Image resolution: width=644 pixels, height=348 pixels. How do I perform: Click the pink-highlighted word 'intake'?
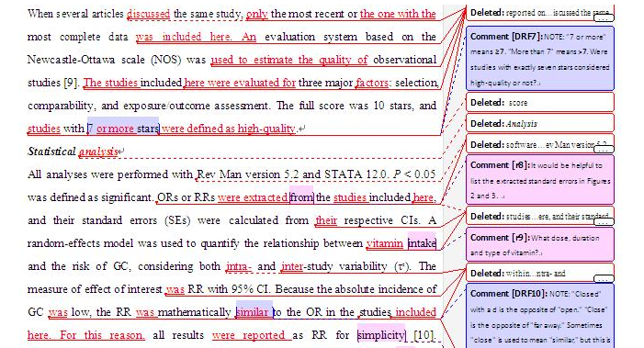pos(422,243)
